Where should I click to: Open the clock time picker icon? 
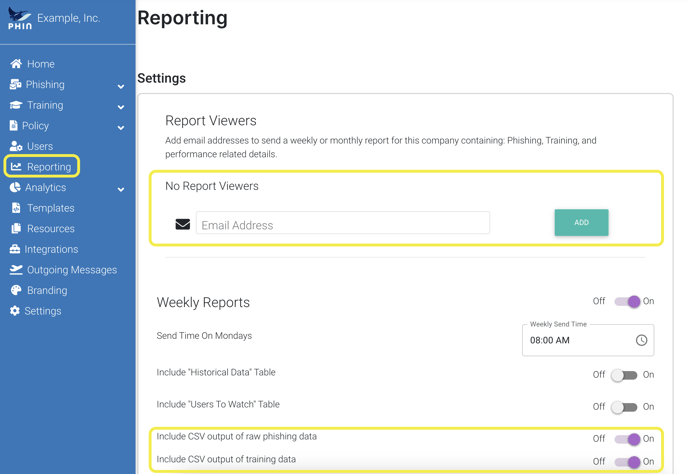point(641,340)
